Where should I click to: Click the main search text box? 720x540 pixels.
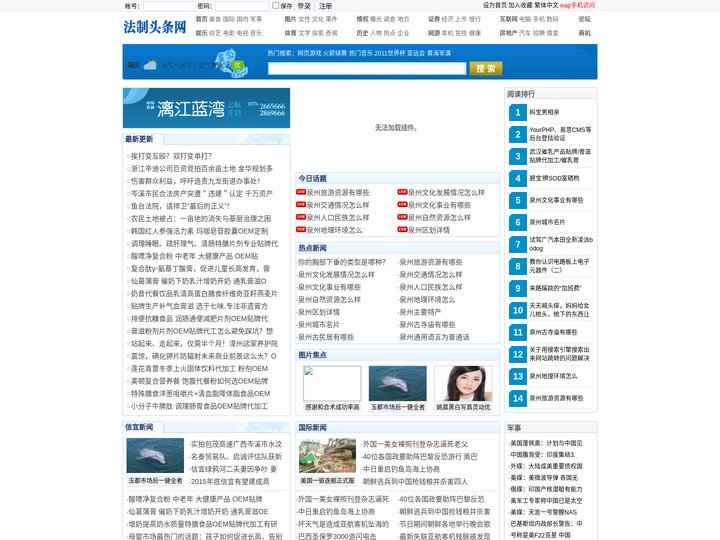coord(367,68)
